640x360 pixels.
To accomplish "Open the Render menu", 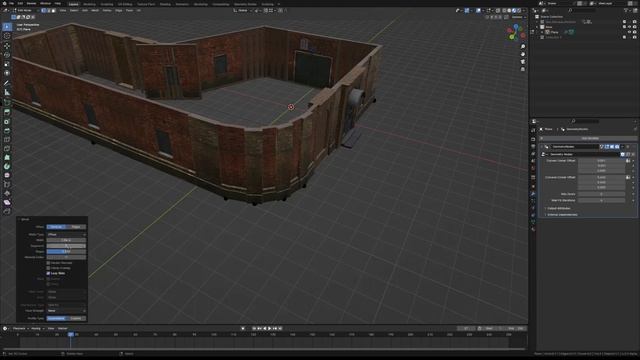I will click(x=31, y=3).
